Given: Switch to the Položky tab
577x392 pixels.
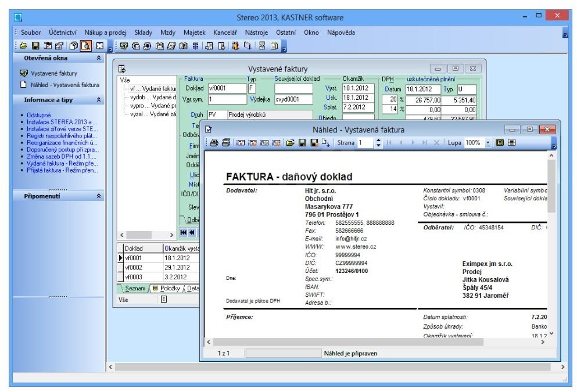Looking at the screenshot, I should pyautogui.click(x=166, y=288).
